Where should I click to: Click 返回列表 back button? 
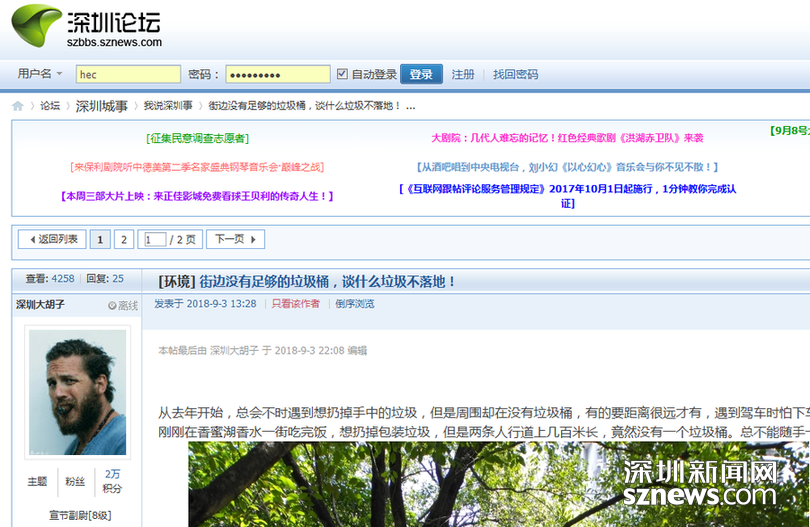pyautogui.click(x=51, y=239)
